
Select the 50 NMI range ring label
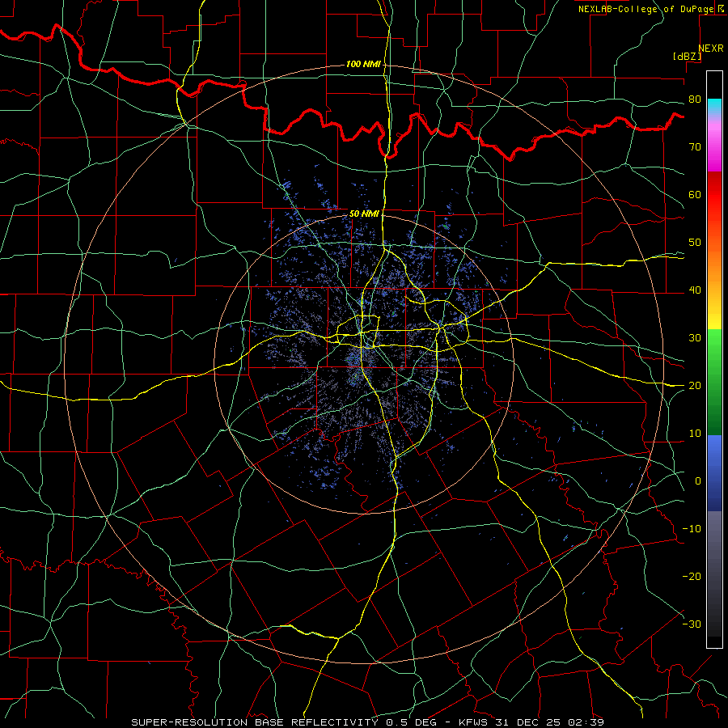point(364,214)
